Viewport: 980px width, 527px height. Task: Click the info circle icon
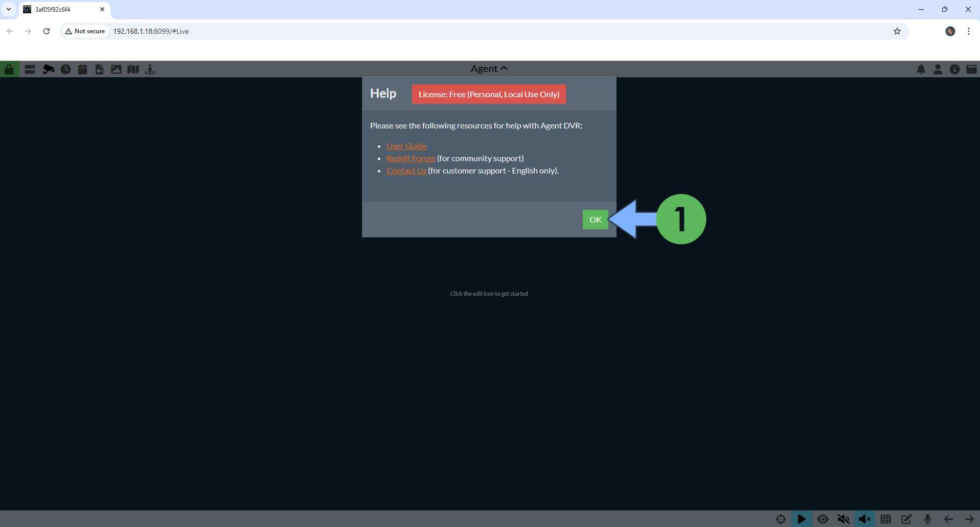point(954,69)
